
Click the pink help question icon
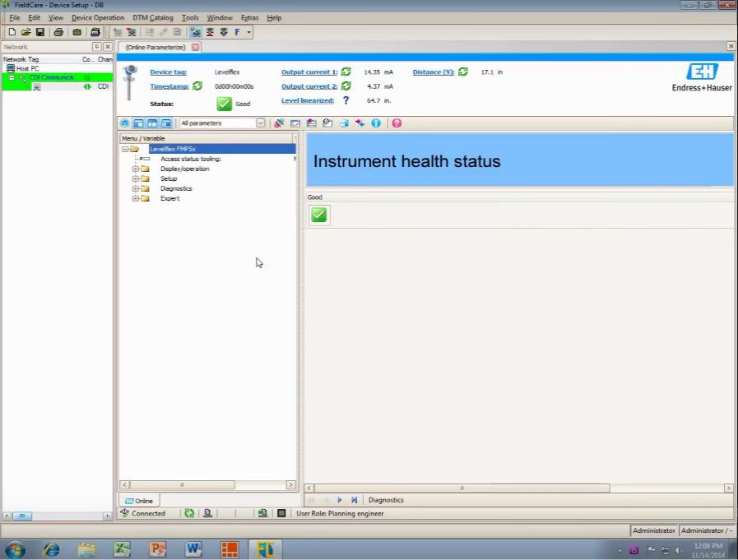coord(397,123)
